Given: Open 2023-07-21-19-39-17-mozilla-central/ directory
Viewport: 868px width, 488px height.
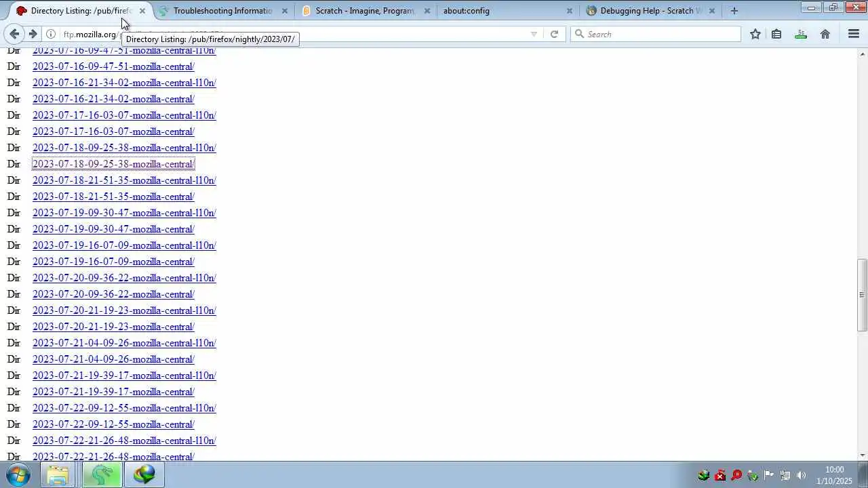Looking at the screenshot, I should (113, 392).
